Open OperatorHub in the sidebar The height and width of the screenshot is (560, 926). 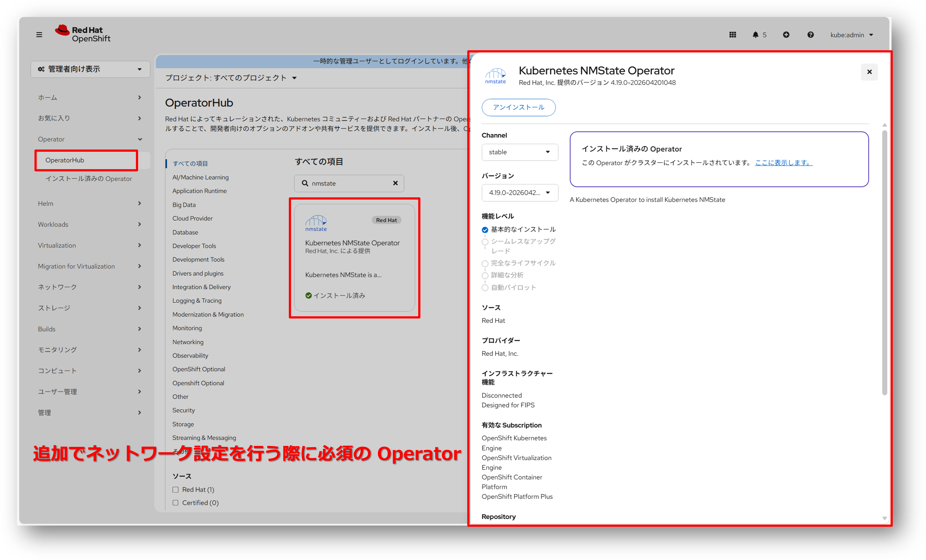point(90,160)
